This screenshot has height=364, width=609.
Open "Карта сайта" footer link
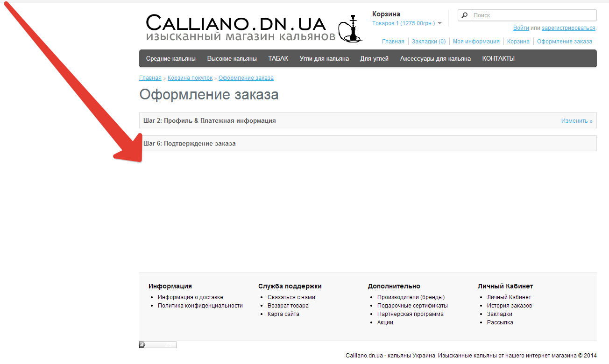click(283, 314)
